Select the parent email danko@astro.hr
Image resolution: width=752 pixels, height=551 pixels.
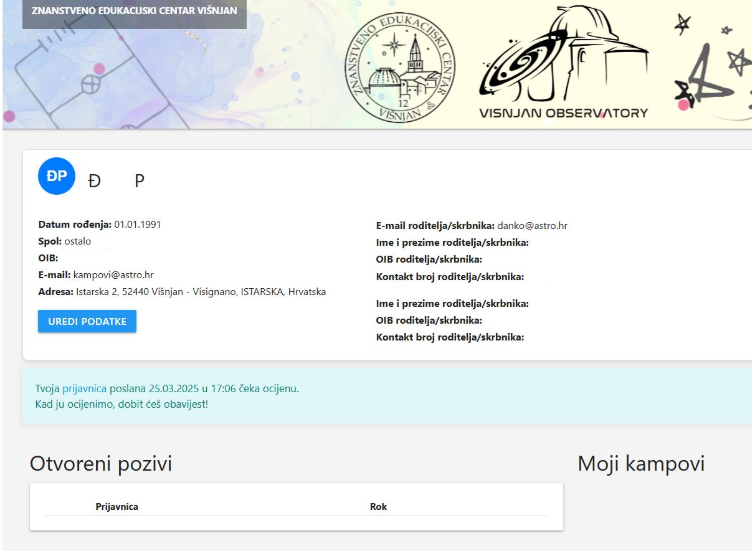(x=532, y=225)
